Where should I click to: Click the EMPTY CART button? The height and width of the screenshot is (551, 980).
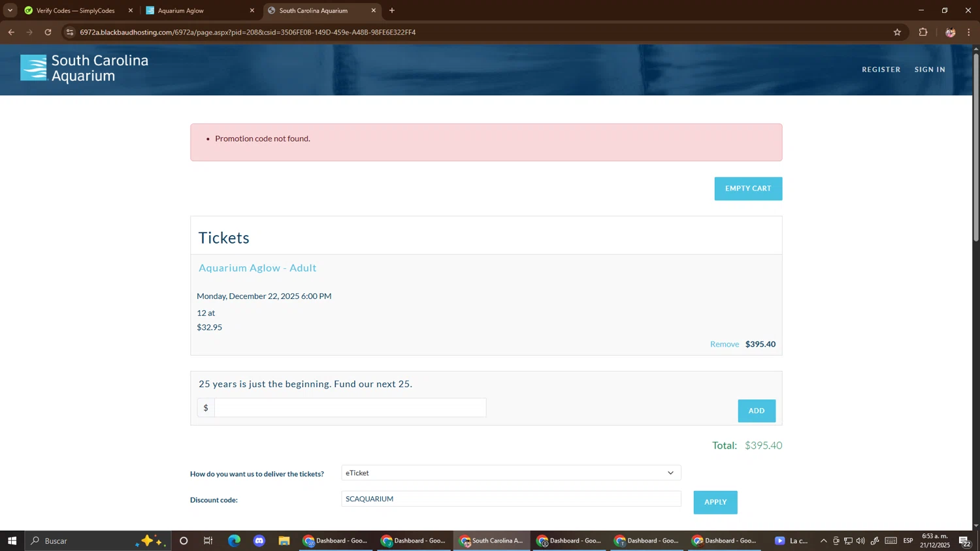[748, 189]
